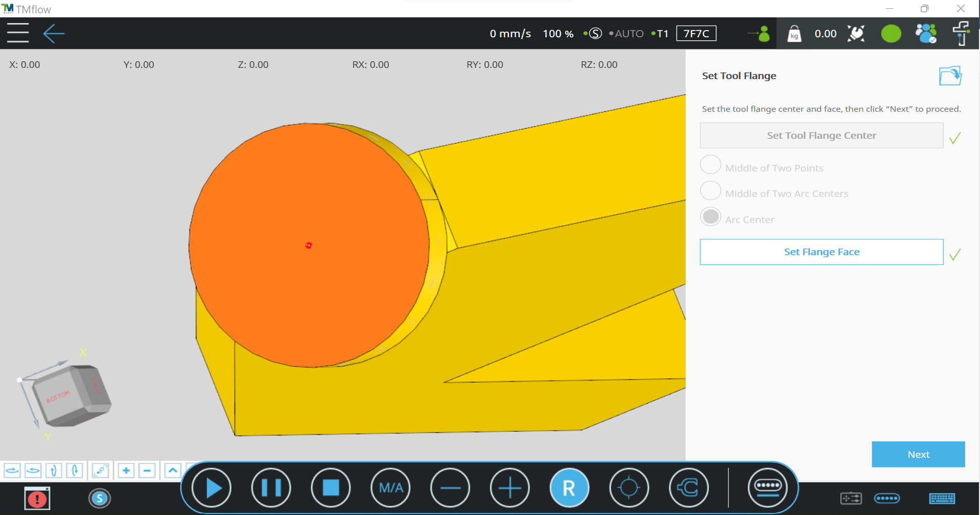Viewport: 980px width, 515px height.
Task: Proceed with the Next button
Action: [x=918, y=454]
